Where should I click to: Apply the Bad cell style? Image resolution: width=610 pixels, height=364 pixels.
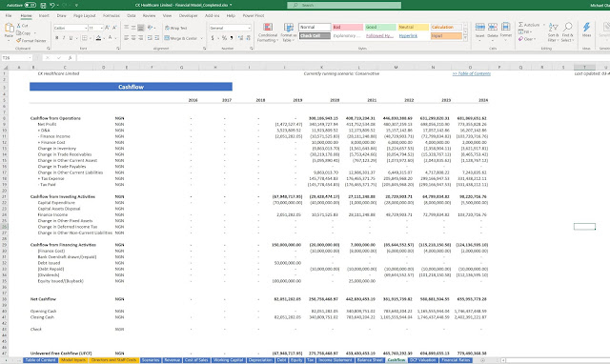click(x=347, y=28)
